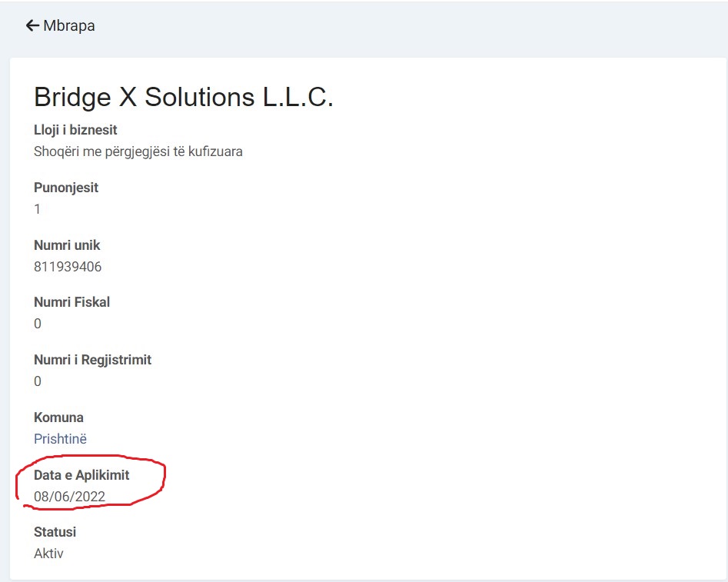
Task: Open the Prishtinë municipality link
Action: (x=61, y=439)
